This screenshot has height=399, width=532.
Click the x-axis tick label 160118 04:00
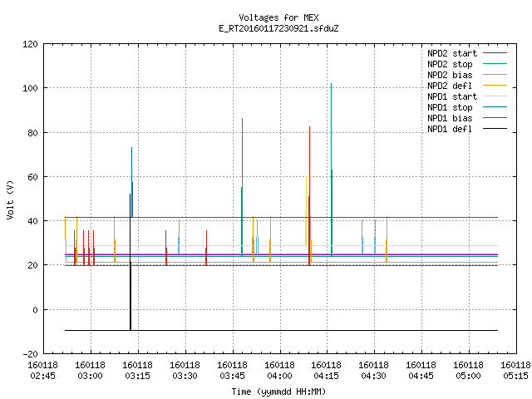tap(279, 371)
